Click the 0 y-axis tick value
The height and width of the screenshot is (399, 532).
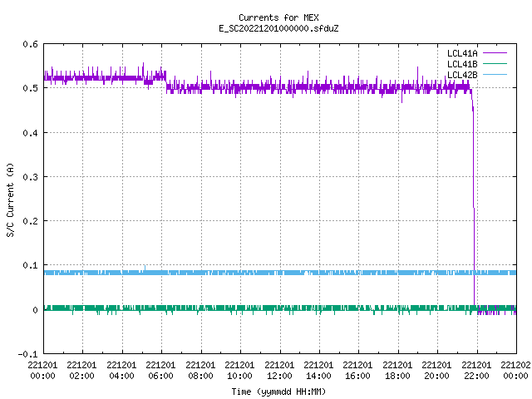[35, 310]
